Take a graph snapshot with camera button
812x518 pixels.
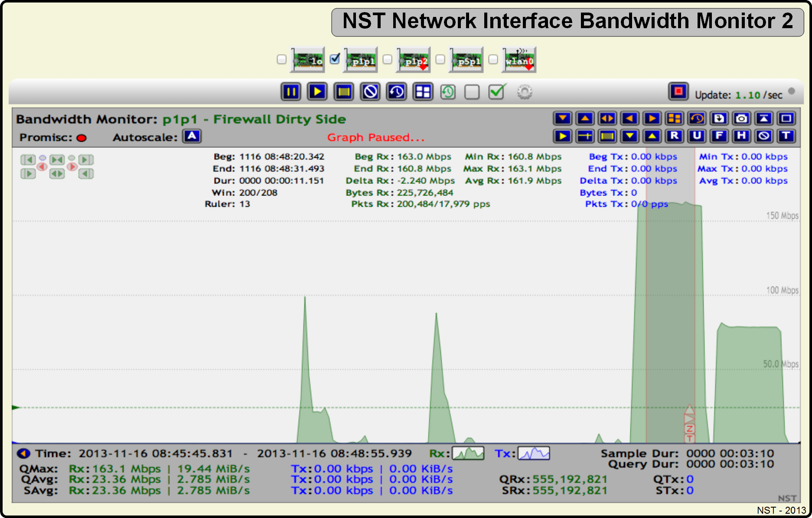(741, 118)
